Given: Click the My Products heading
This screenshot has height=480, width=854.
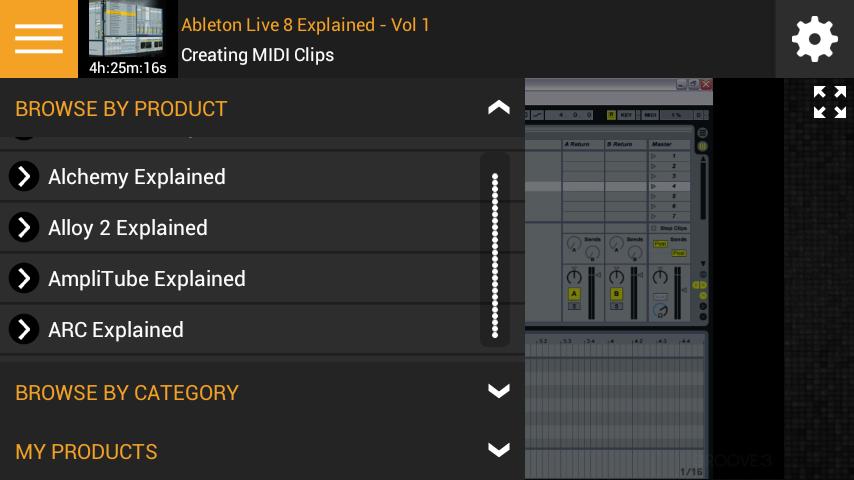Looking at the screenshot, I should 86,452.
